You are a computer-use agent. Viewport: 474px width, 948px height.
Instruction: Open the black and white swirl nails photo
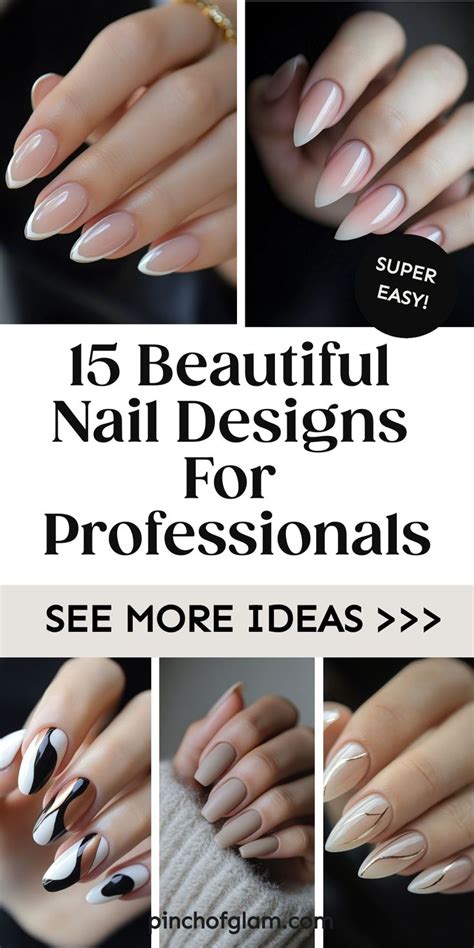75,803
